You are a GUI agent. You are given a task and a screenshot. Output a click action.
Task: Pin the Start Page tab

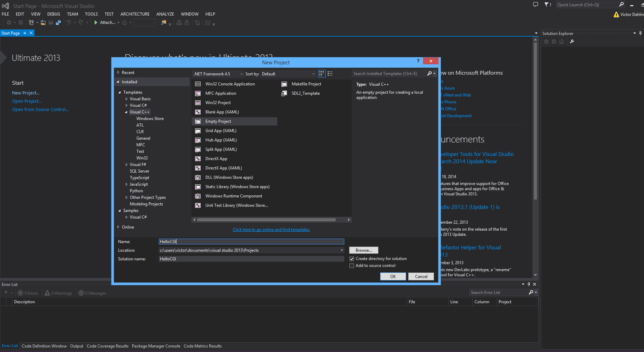click(25, 33)
